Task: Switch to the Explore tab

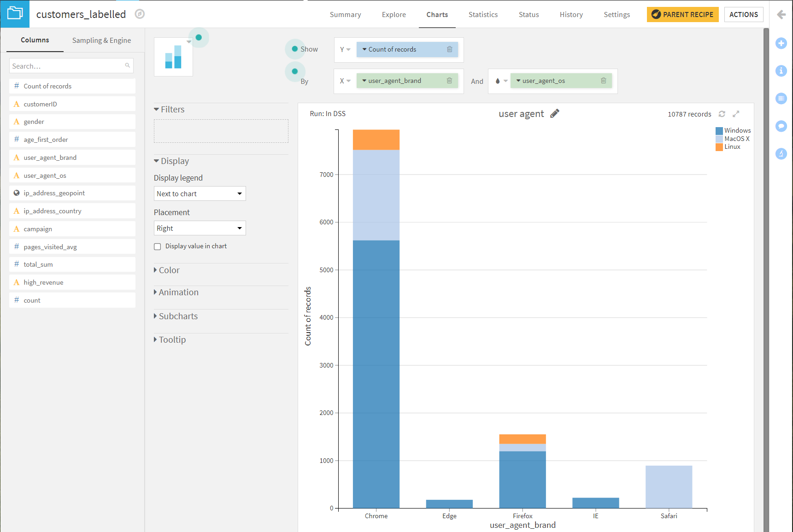Action: coord(394,15)
